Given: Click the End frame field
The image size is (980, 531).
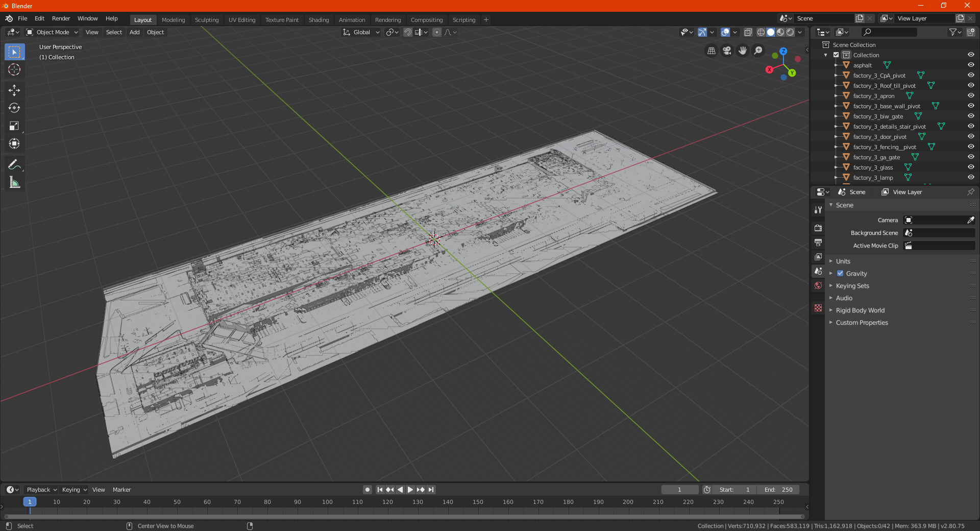Looking at the screenshot, I should click(778, 490).
